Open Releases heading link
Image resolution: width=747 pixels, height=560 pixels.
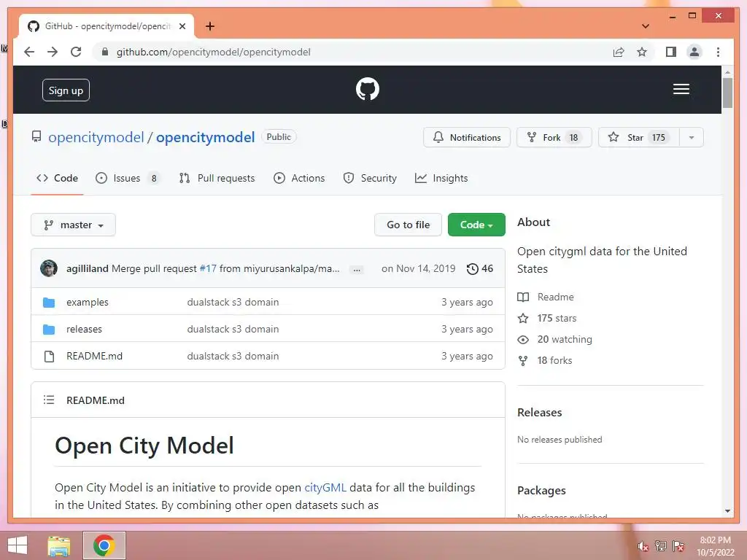click(539, 413)
